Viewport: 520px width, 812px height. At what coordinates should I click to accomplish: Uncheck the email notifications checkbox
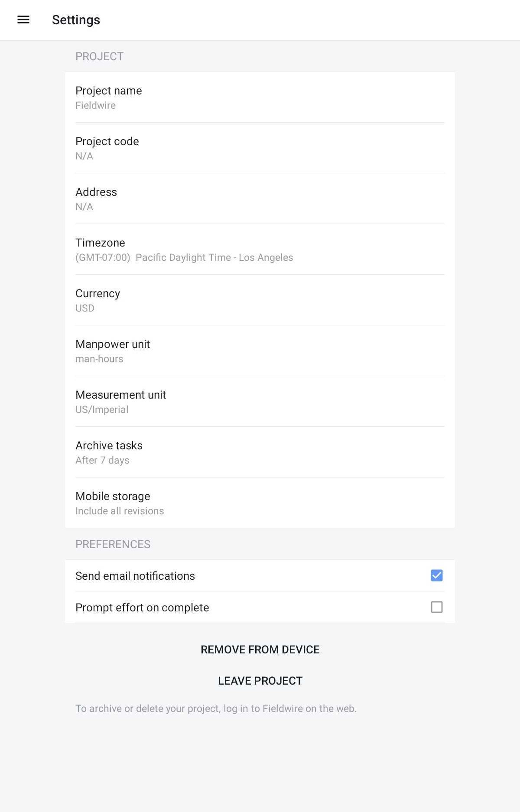(x=436, y=575)
